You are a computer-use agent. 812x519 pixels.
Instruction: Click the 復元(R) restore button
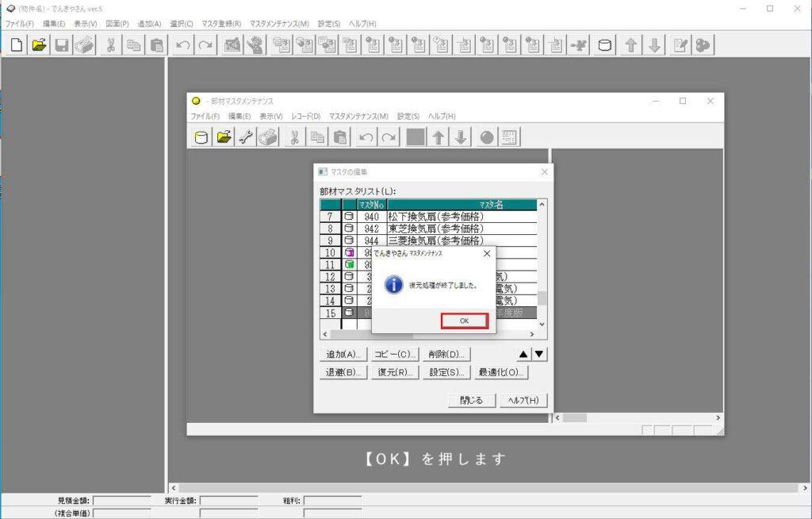(x=394, y=372)
